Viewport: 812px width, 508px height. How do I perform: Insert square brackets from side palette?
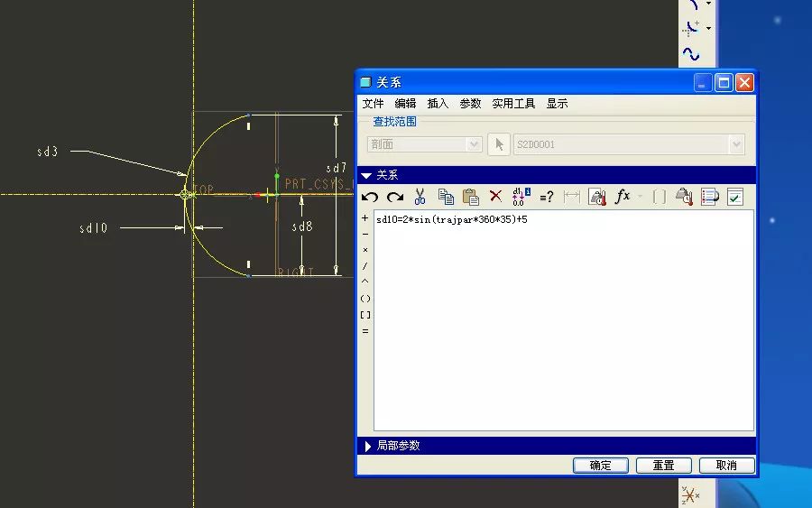point(365,315)
